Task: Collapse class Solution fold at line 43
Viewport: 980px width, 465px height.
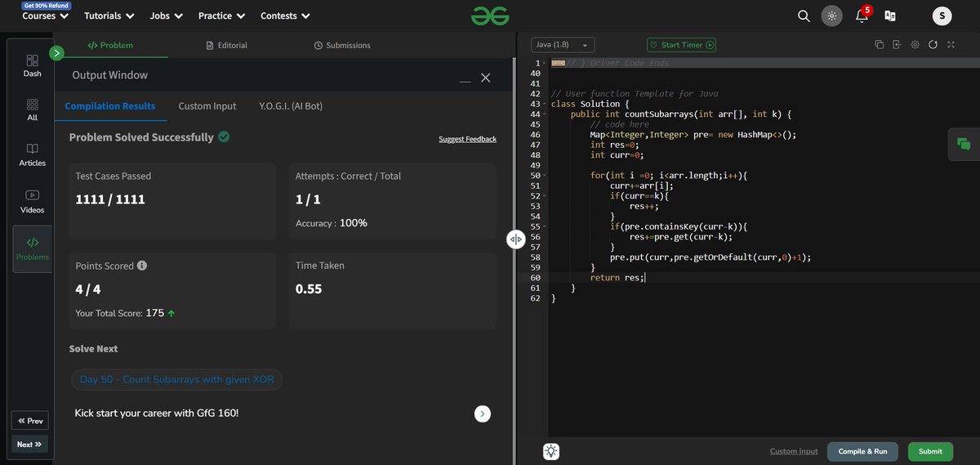Action: (545, 104)
